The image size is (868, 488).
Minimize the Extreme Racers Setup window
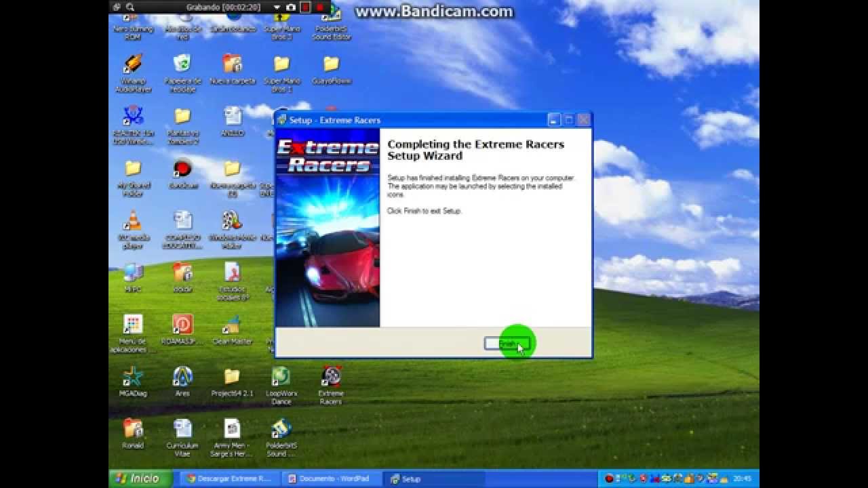tap(554, 120)
